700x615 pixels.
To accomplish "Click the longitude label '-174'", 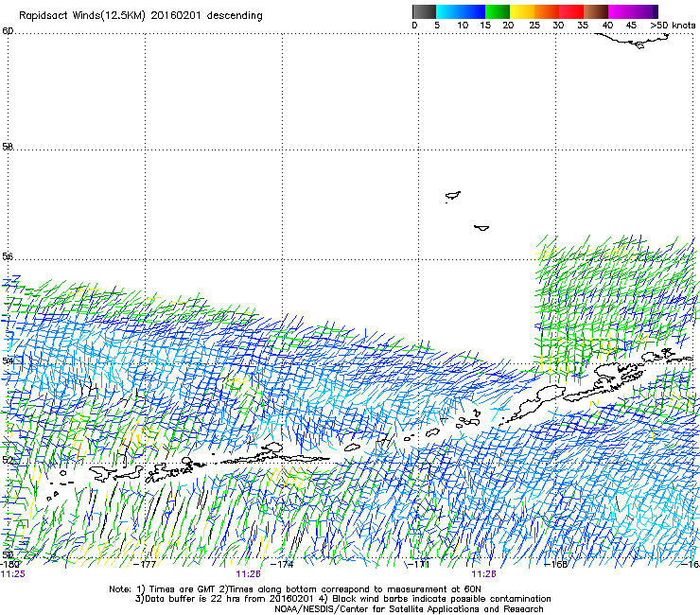I will pyautogui.click(x=283, y=564).
